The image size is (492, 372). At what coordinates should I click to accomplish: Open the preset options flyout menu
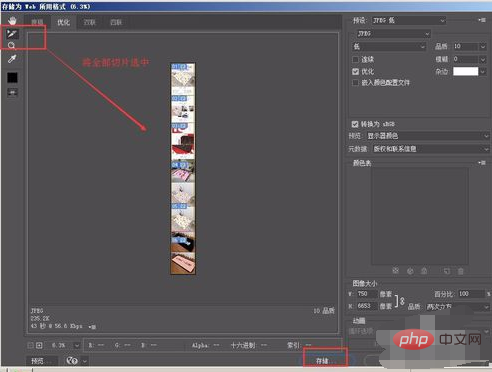click(482, 20)
